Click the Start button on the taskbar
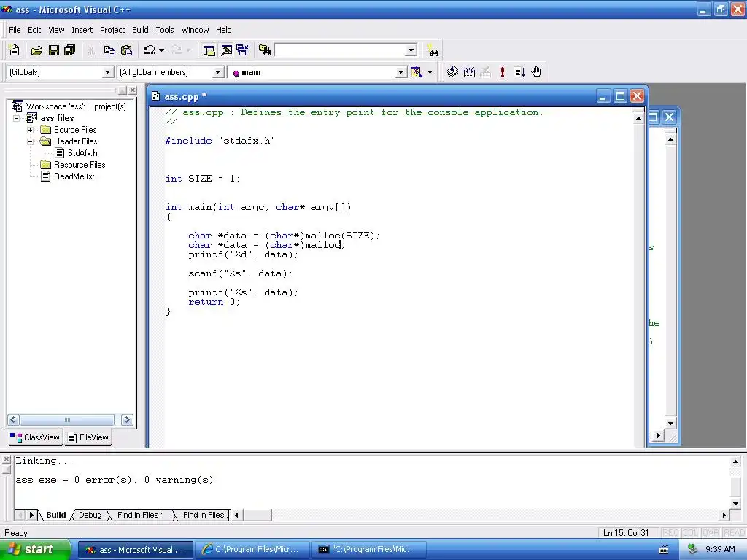This screenshot has width=747, height=560. 35,550
